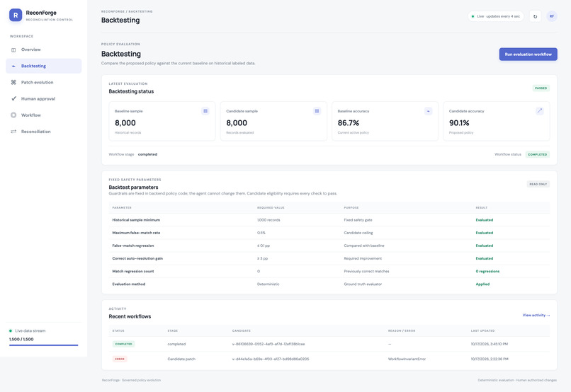Click the Live data stream green dot
The width and height of the screenshot is (571, 392).
(x=11, y=331)
